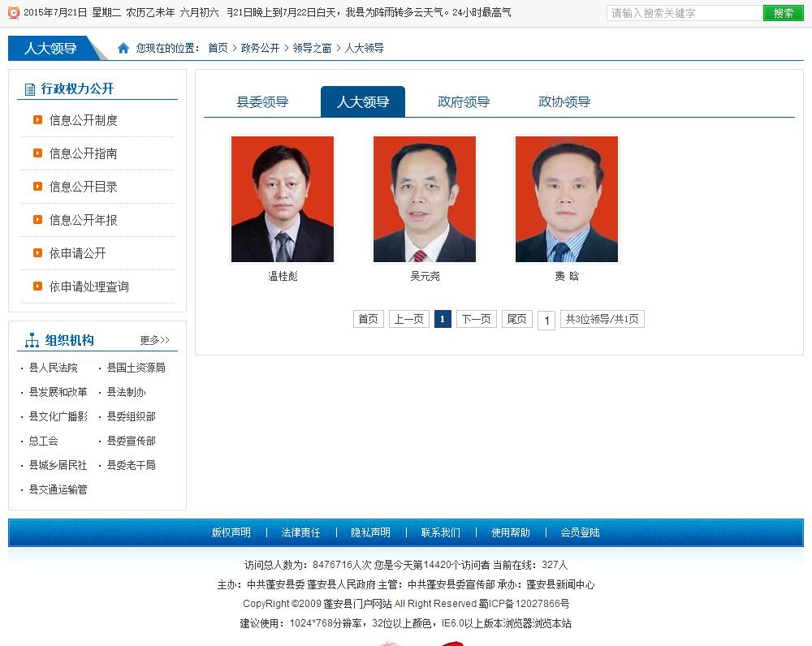This screenshot has height=646, width=812.
Task: Switch to the 政府领导 tab
Action: pyautogui.click(x=464, y=102)
